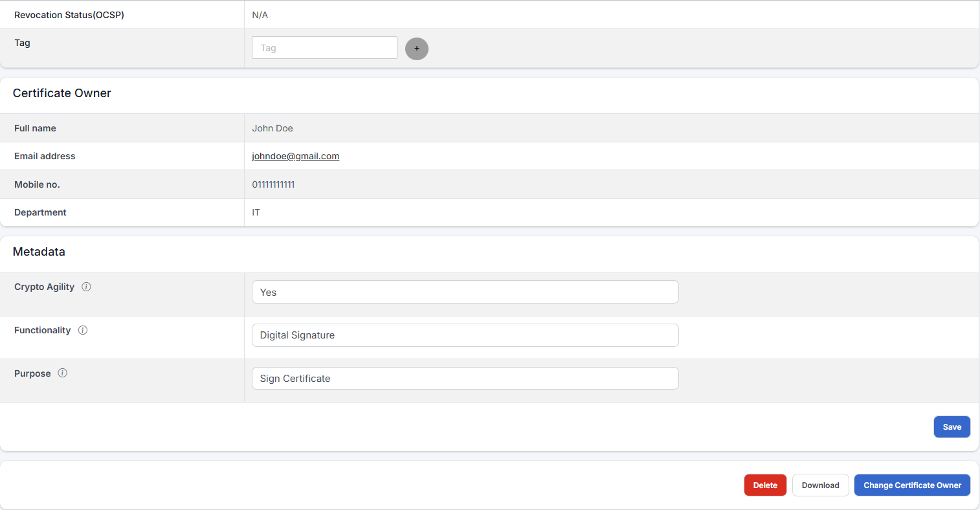Click the Save button
Viewport: 980px width, 510px height.
click(952, 427)
